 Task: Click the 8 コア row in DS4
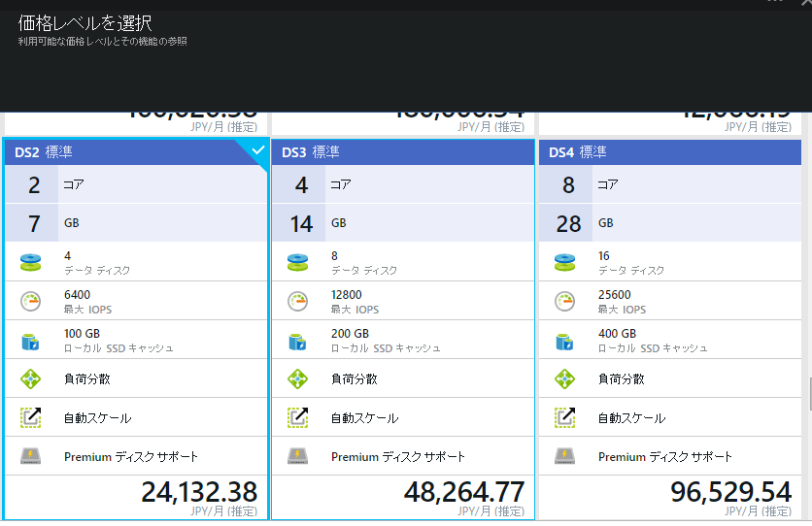point(670,184)
